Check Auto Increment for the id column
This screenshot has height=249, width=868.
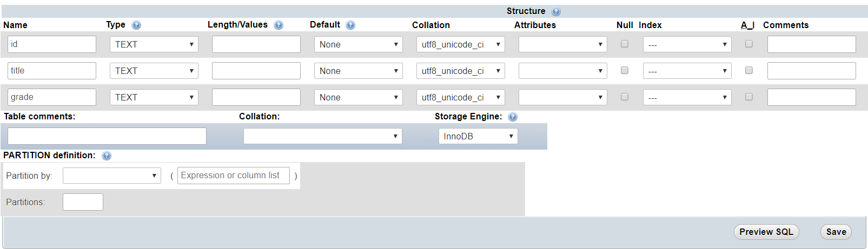[749, 44]
